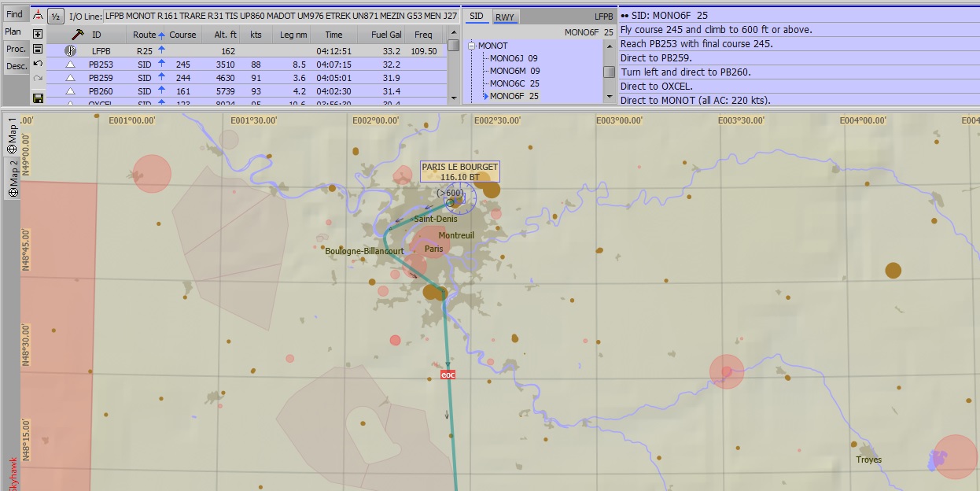The height and width of the screenshot is (491, 980).
Task: Click 'Fly course 245 and climb' line
Action: point(716,30)
